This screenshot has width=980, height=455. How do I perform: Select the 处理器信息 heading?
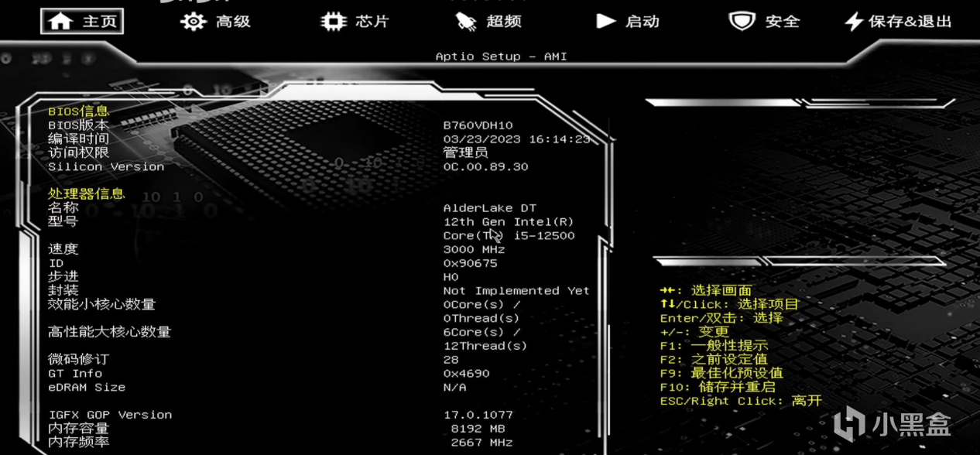tap(87, 194)
